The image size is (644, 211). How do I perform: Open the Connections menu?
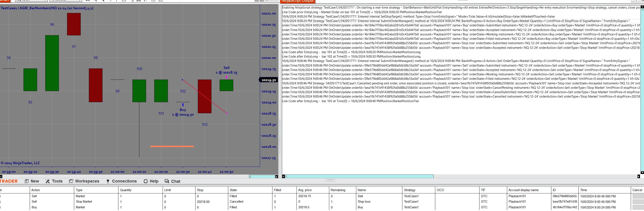pyautogui.click(x=124, y=181)
